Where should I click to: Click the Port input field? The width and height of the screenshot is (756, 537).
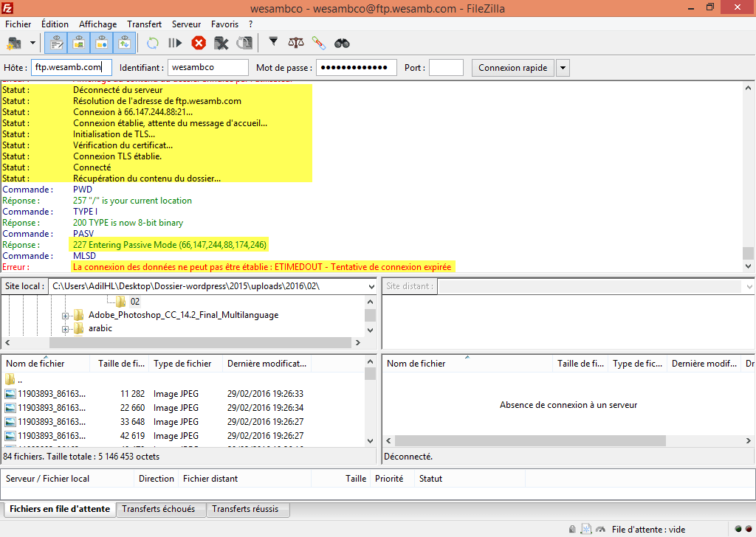446,68
